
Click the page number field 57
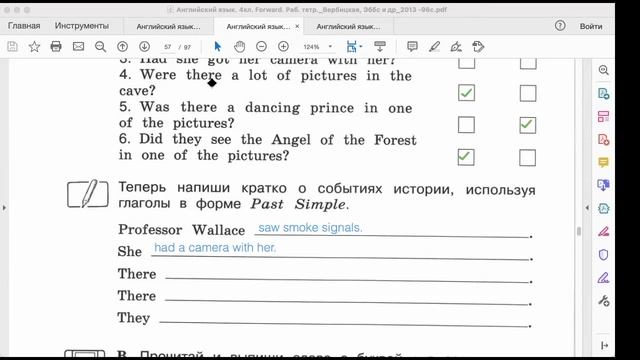tap(167, 47)
